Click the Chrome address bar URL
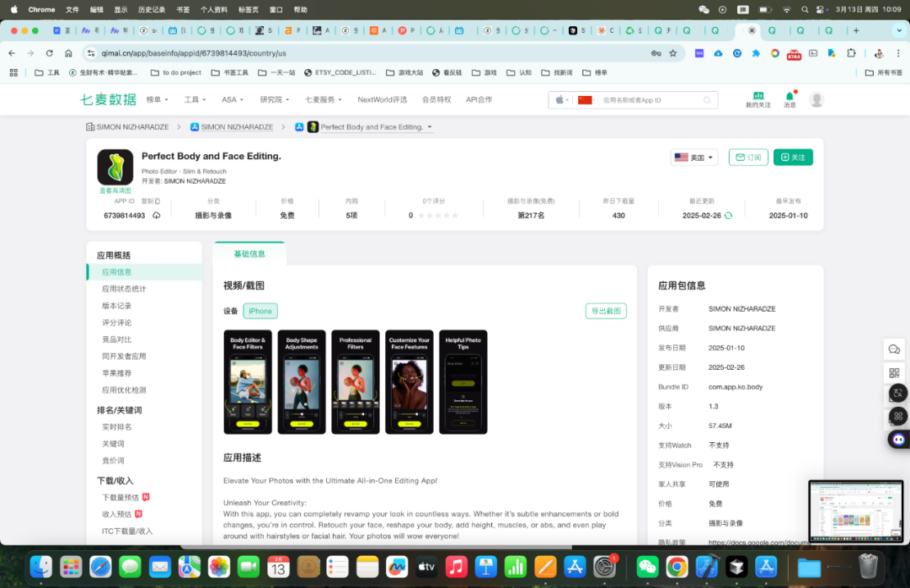 click(194, 53)
